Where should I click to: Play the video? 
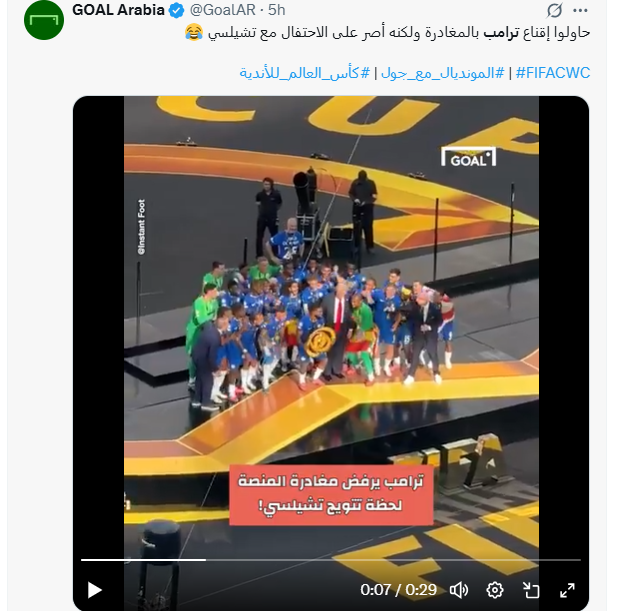pos(95,590)
